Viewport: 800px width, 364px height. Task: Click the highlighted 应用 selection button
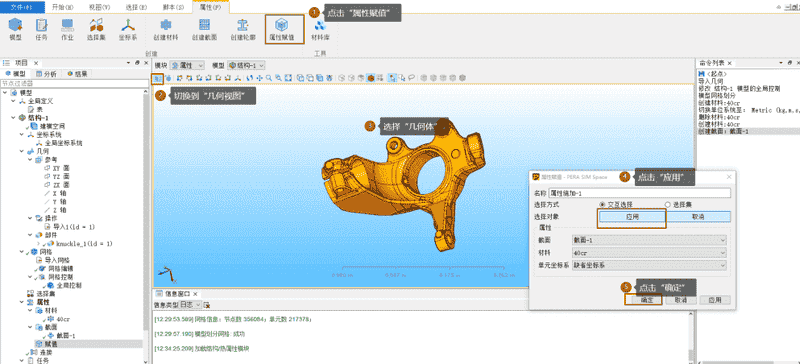[633, 216]
